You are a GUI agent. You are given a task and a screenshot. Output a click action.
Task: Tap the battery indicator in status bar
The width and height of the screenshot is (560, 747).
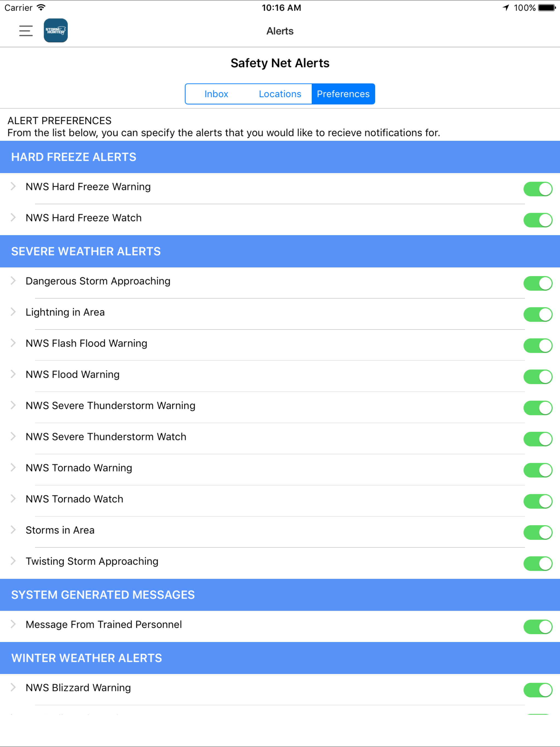coord(547,7)
